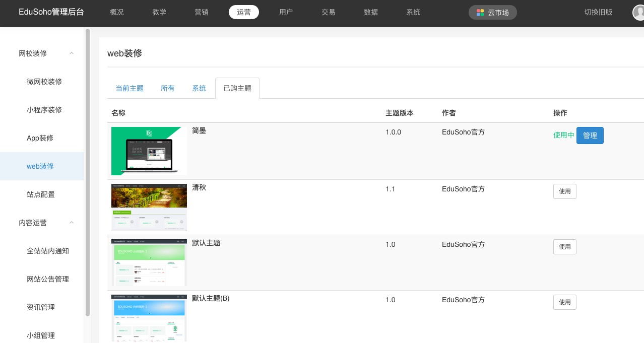644x343 pixels.
Task: Switch to the 系统 themes tab
Action: [199, 88]
